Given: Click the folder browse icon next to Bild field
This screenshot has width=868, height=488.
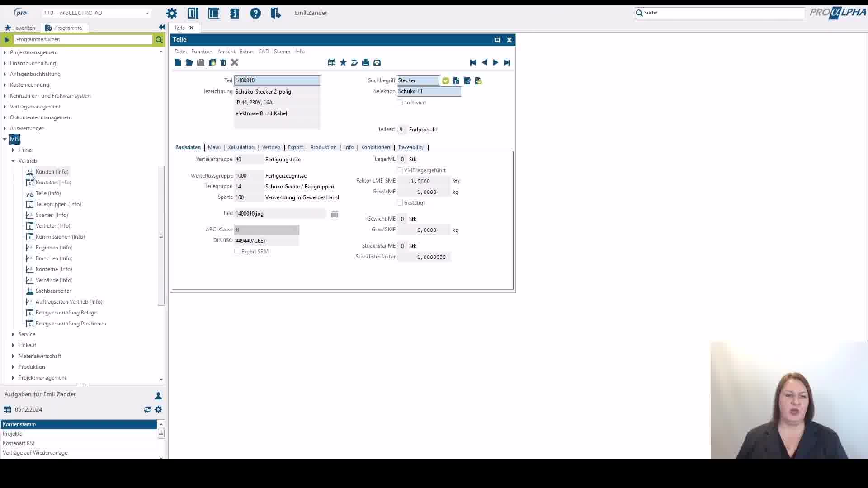Looking at the screenshot, I should [x=335, y=214].
